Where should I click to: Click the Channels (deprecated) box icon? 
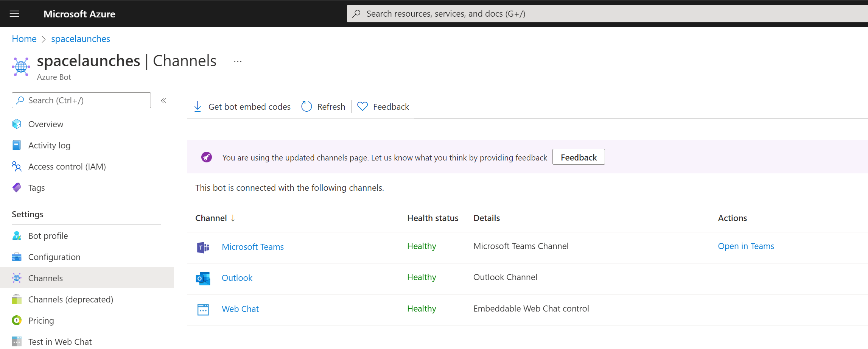17,299
